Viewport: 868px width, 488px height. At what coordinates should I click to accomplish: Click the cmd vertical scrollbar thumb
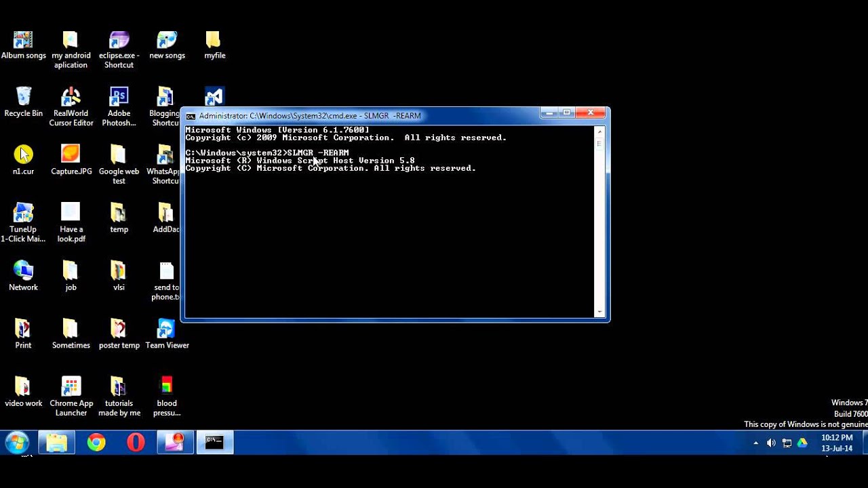(599, 144)
